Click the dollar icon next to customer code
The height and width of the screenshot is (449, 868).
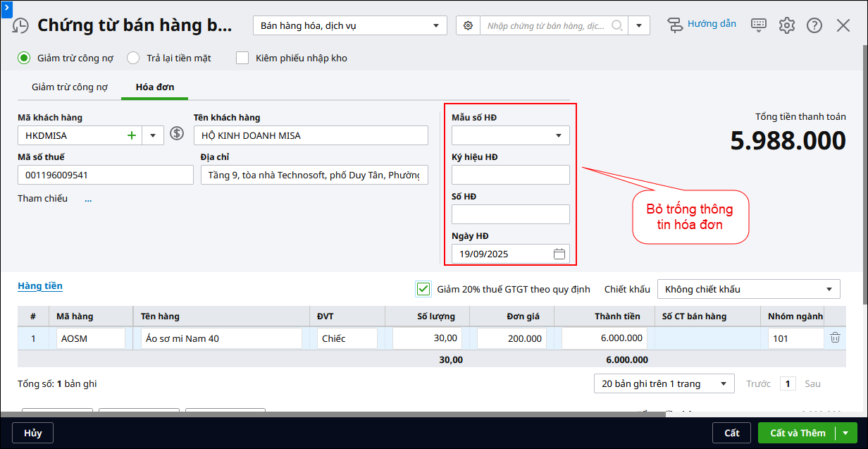[177, 133]
